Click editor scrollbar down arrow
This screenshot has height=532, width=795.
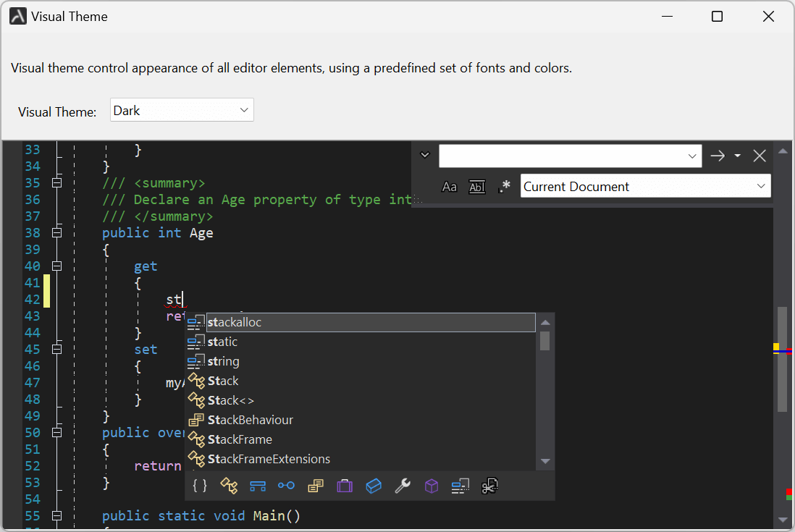[x=783, y=520]
